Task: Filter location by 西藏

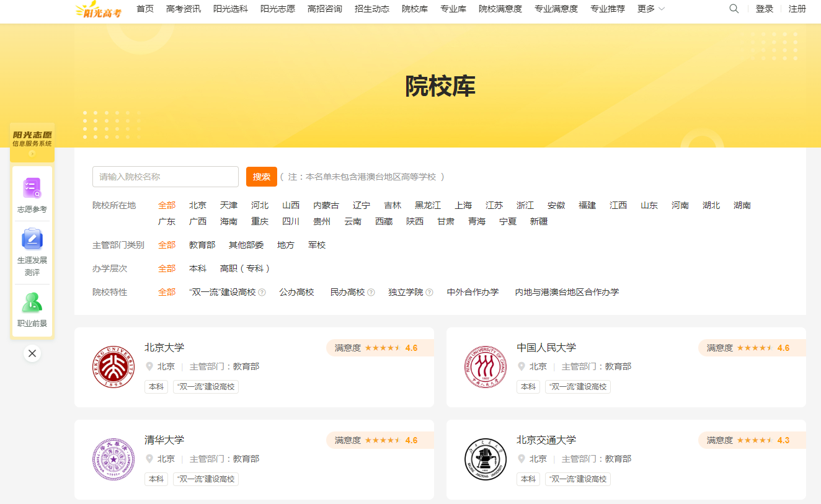Action: [x=384, y=221]
